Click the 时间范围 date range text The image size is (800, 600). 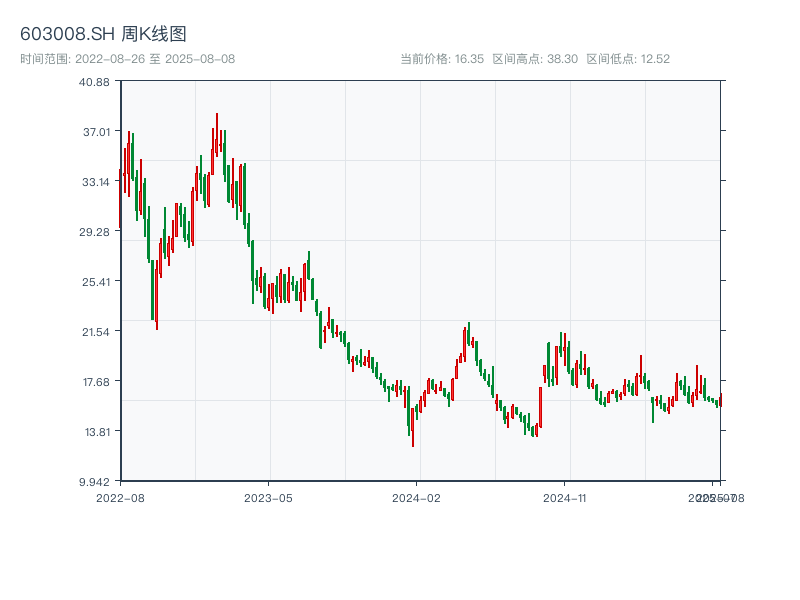(x=127, y=59)
